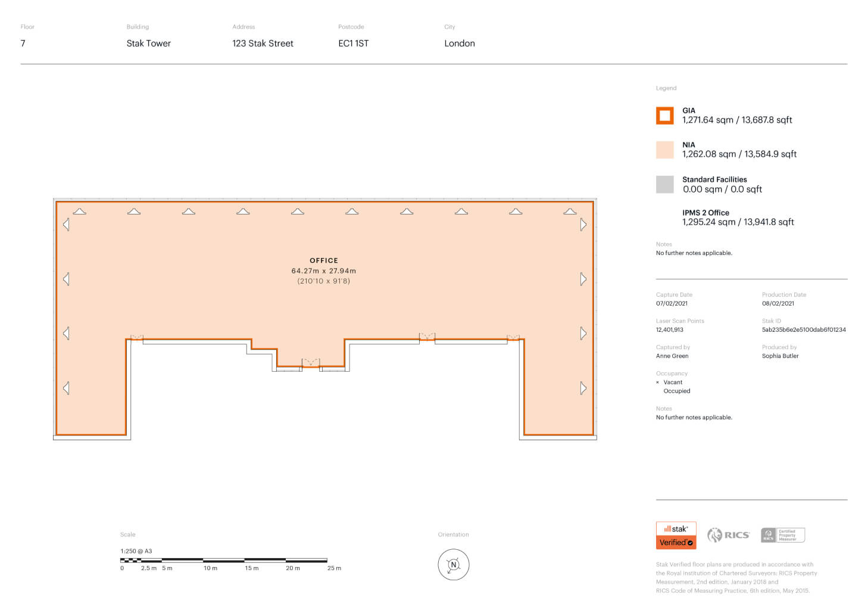Click the checkered scale bar
The height and width of the screenshot is (613, 868).
tap(224, 560)
